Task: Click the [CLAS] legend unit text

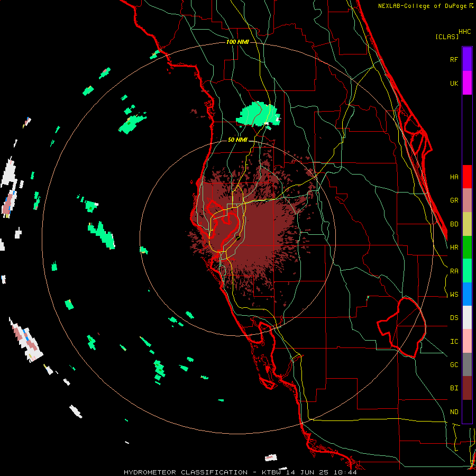Action: tap(447, 36)
